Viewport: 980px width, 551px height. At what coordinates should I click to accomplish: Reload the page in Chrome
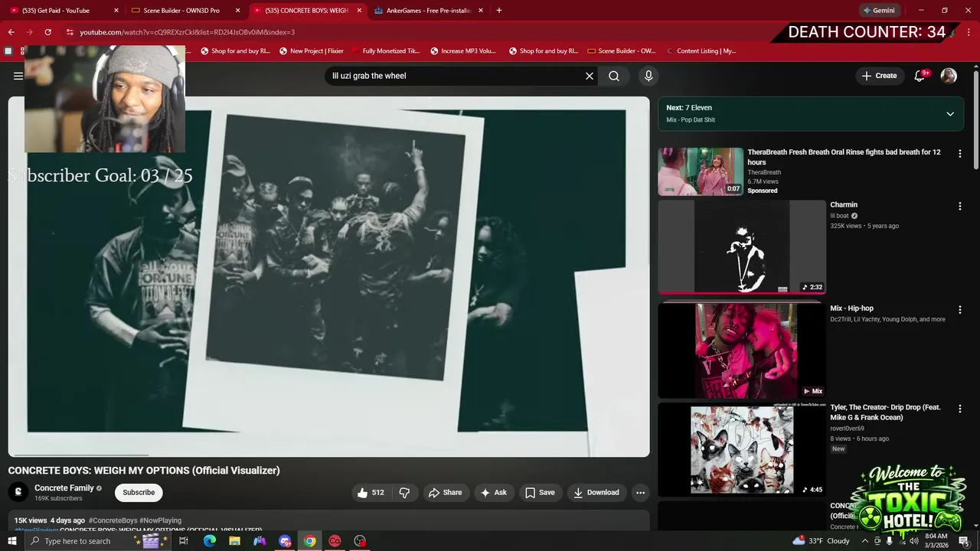pyautogui.click(x=47, y=32)
